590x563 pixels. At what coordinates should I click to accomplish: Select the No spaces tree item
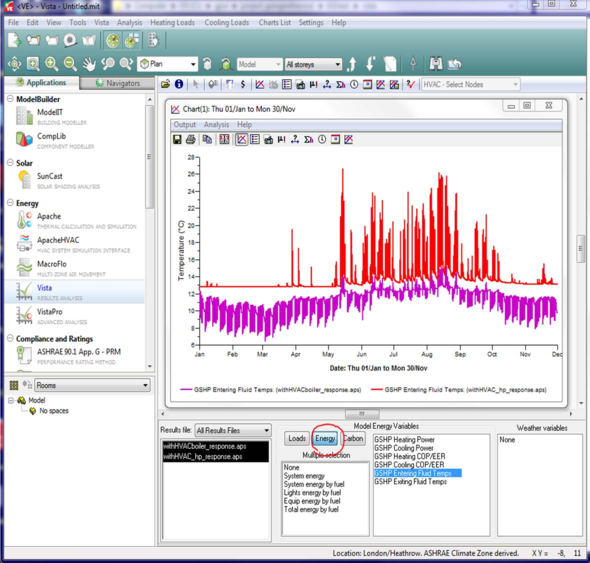pos(54,411)
